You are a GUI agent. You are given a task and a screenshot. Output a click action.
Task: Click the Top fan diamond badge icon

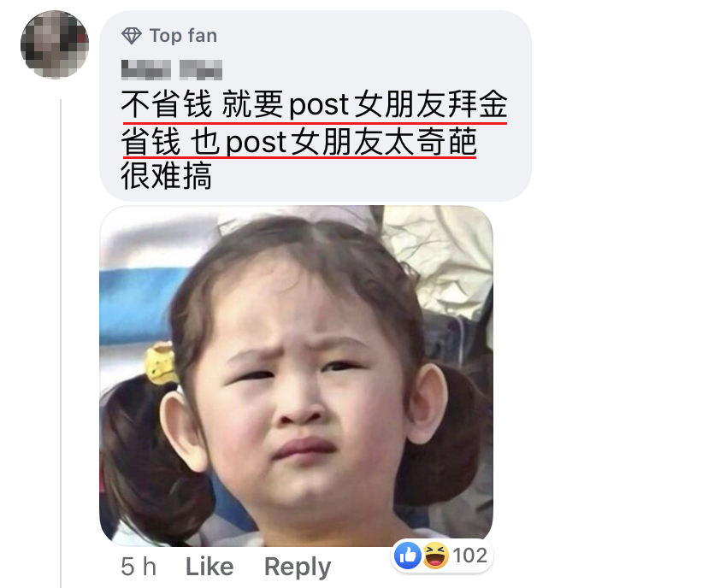132,36
